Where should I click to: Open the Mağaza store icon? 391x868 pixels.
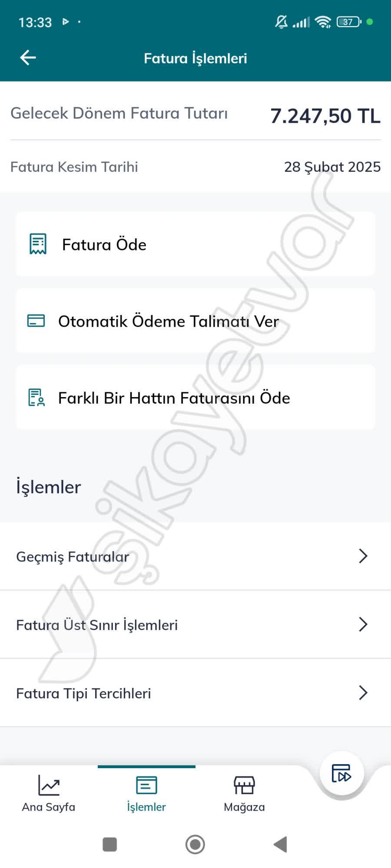click(244, 784)
